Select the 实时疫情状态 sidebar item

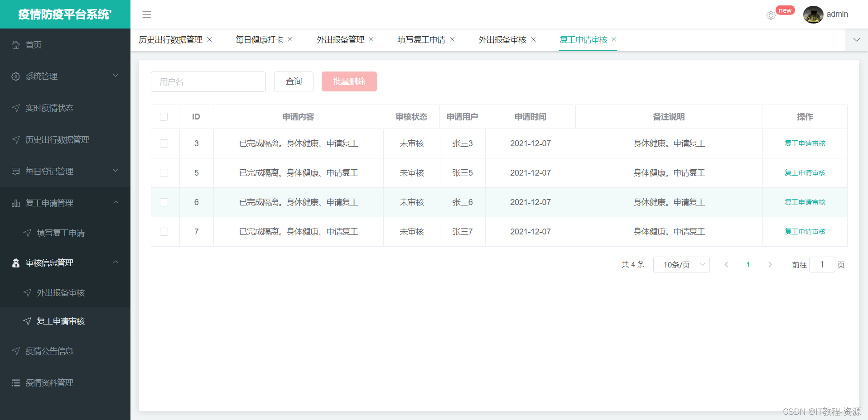tap(49, 108)
